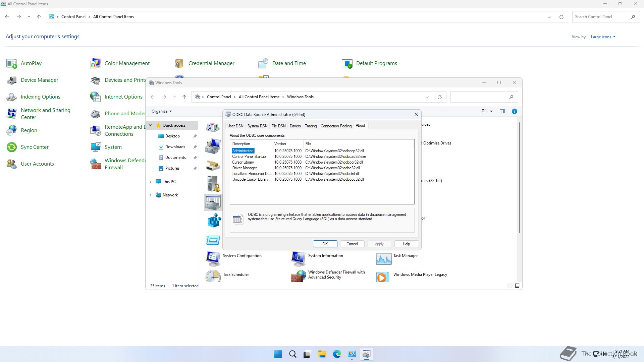Image resolution: width=644 pixels, height=362 pixels.
Task: Open Internet Options icon
Action: click(96, 97)
